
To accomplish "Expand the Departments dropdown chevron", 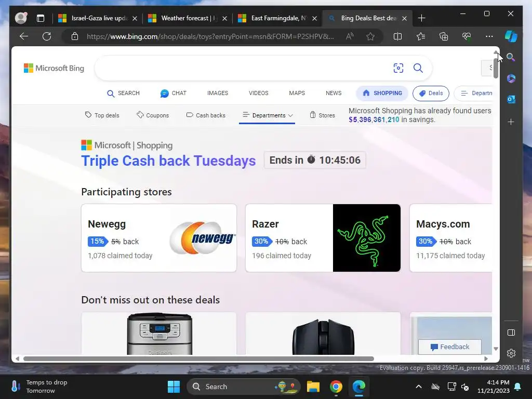I will pyautogui.click(x=290, y=115).
